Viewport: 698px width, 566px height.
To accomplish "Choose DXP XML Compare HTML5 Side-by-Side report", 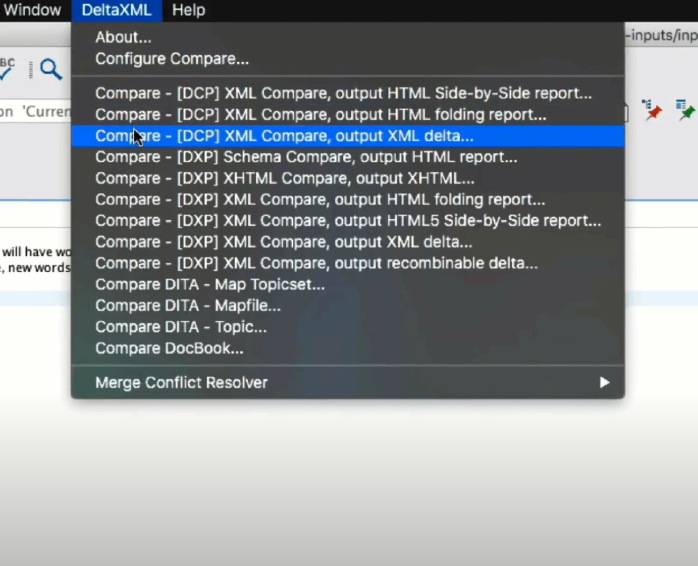I will pyautogui.click(x=348, y=221).
